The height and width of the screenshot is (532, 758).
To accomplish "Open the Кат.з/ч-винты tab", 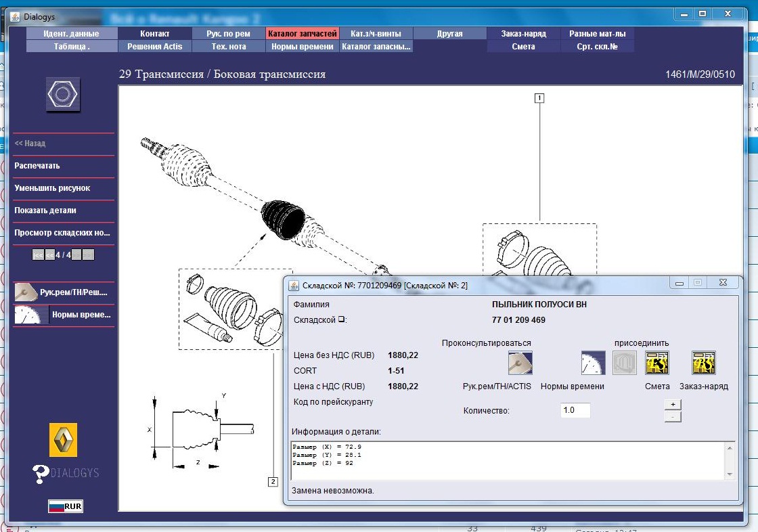I will pos(376,33).
